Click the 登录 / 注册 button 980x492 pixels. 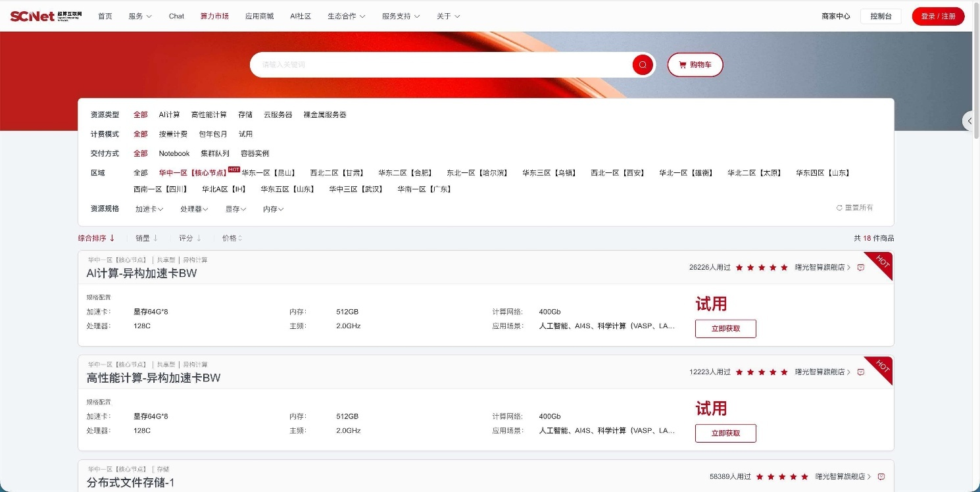[x=938, y=16]
